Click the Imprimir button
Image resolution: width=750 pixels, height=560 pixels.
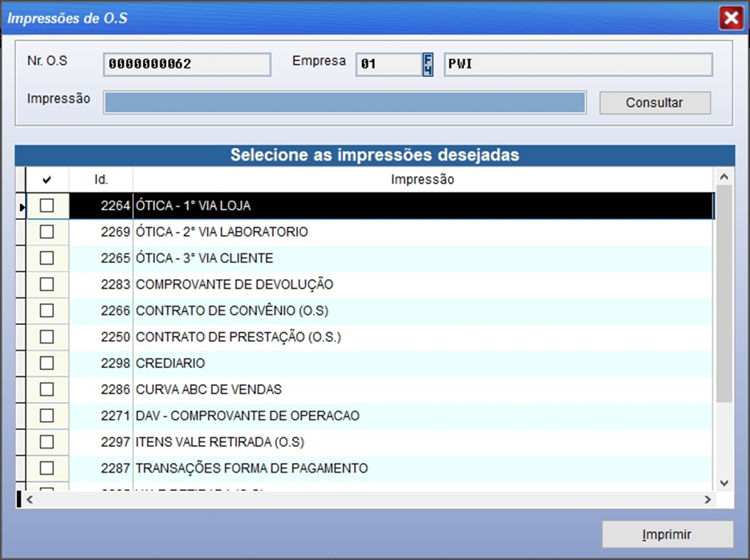point(666,534)
